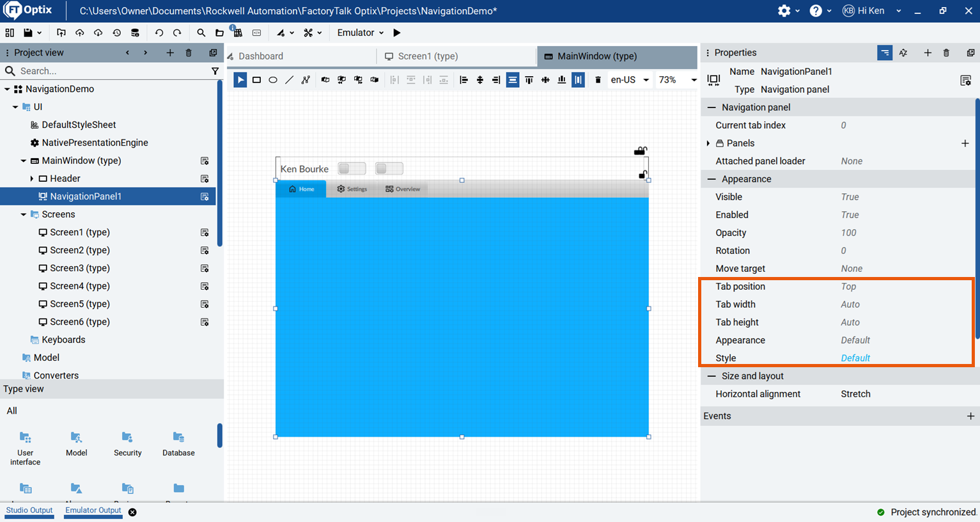Click the align vertical center icon
The width and height of the screenshot is (980, 522).
pyautogui.click(x=545, y=80)
